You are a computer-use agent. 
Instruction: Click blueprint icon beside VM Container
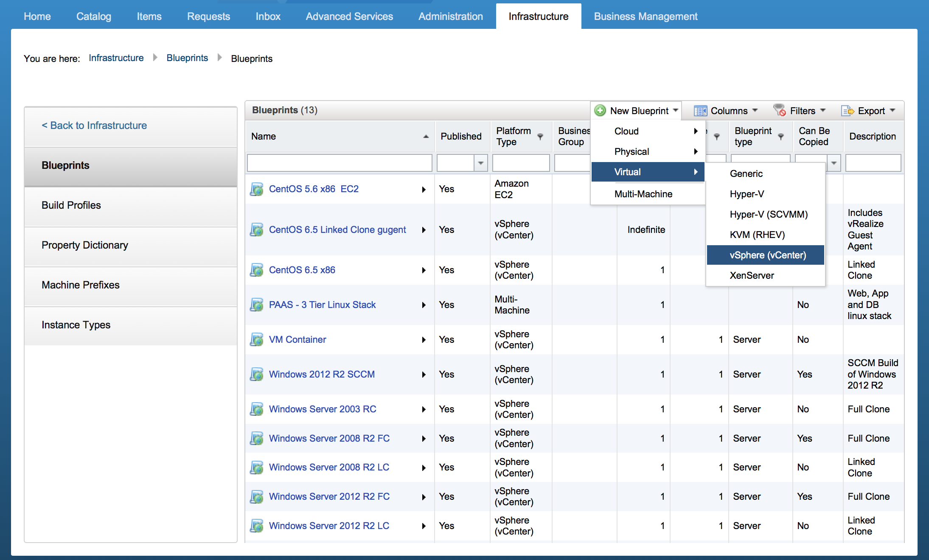[x=256, y=339]
